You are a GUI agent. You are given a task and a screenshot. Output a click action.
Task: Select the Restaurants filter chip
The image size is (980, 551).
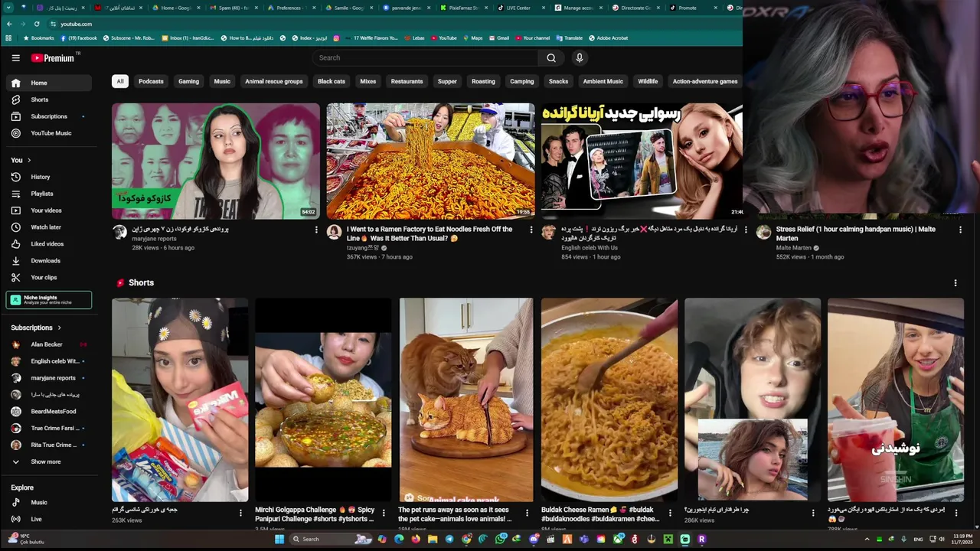pyautogui.click(x=407, y=81)
